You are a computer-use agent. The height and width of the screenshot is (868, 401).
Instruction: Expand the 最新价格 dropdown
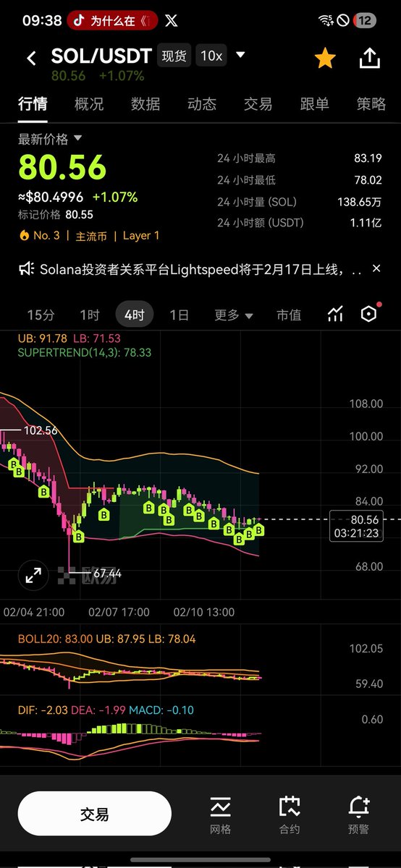click(x=50, y=138)
